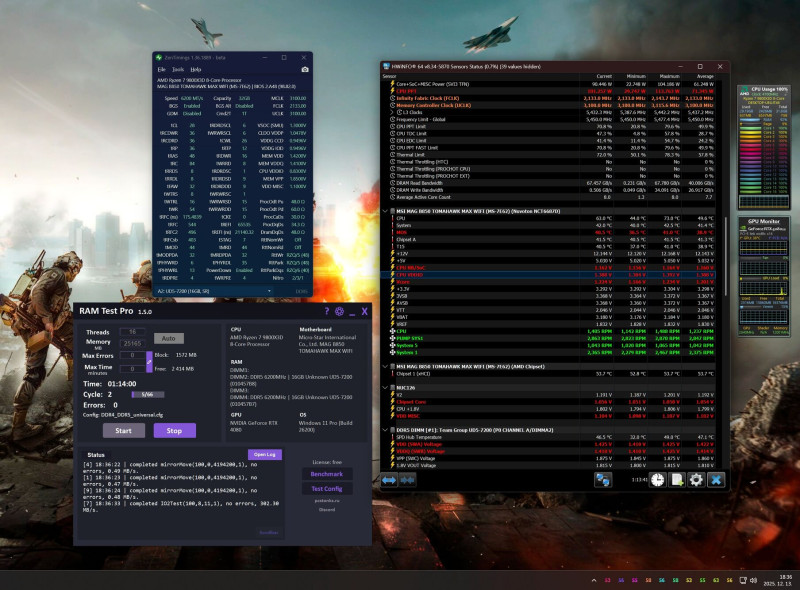Click the Start button in RAM Test Pro
The width and height of the screenshot is (800, 590).
pos(123,431)
